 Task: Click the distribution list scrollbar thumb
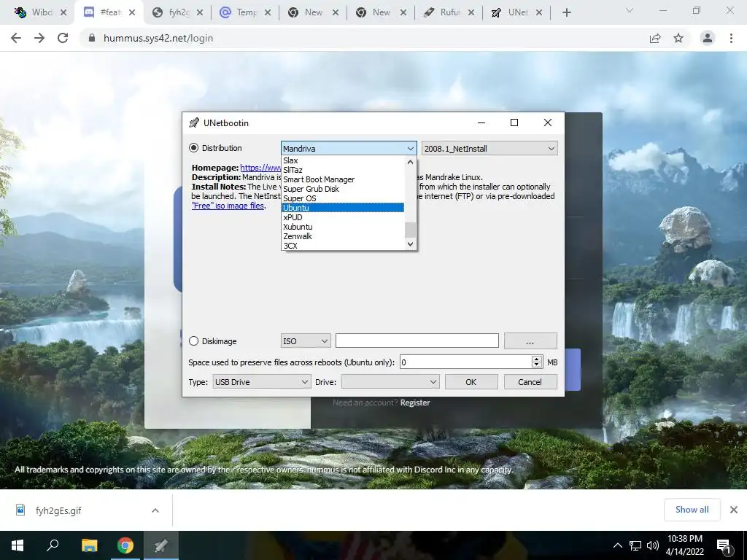tap(410, 230)
